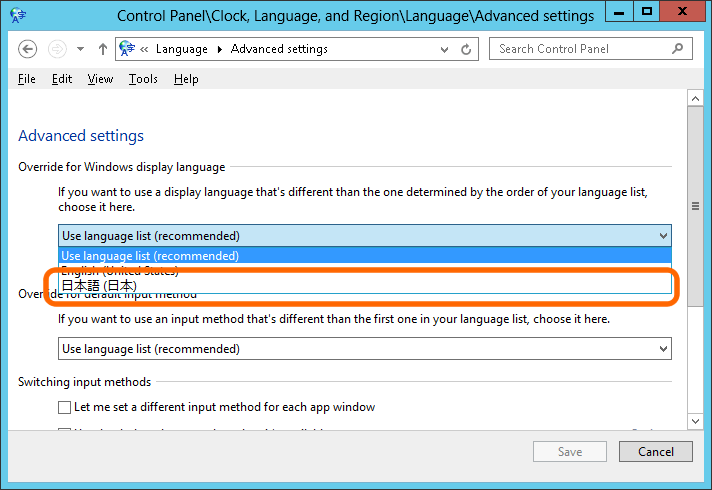712x490 pixels.
Task: Click the Search Control Panel field
Action: point(590,49)
